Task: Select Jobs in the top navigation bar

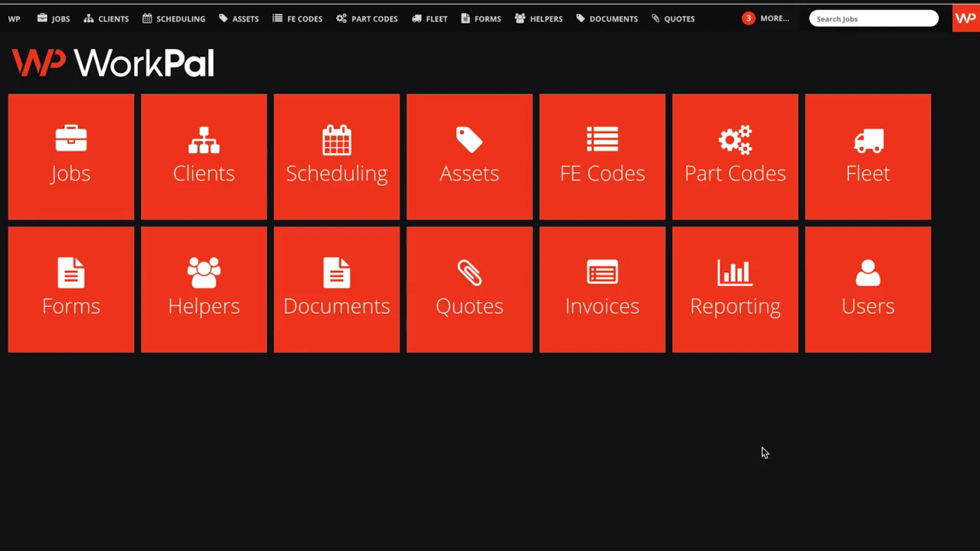Action: click(x=54, y=18)
